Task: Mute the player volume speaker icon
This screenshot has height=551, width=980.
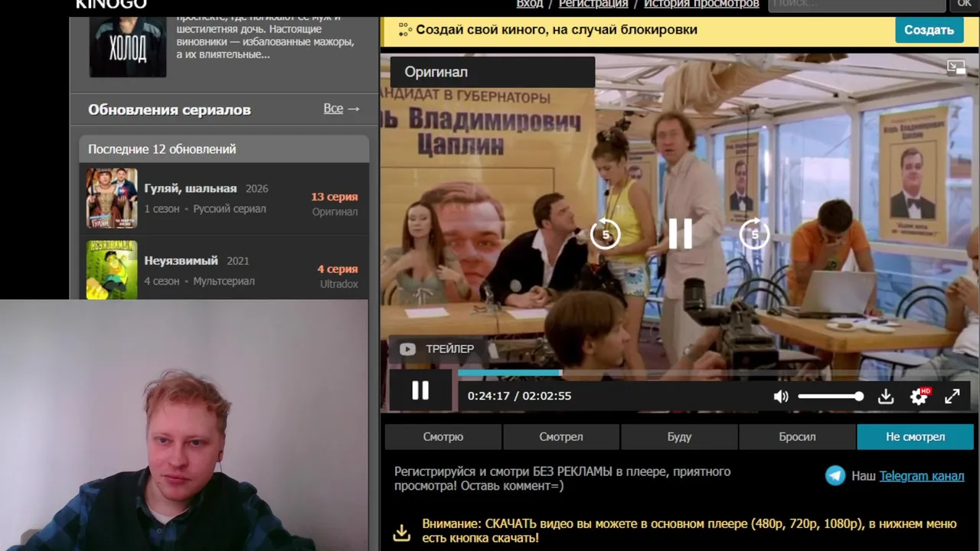Action: coord(781,396)
